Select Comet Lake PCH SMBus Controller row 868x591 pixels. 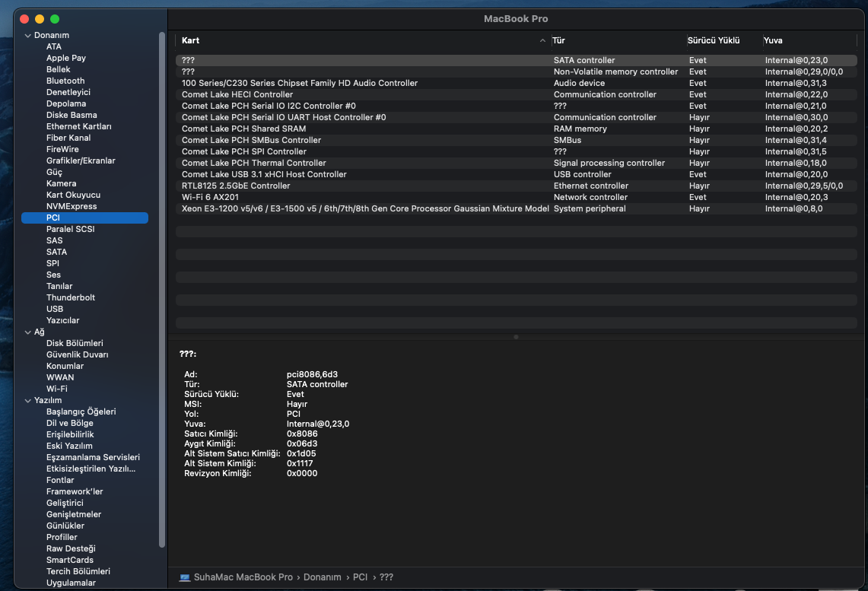click(251, 140)
